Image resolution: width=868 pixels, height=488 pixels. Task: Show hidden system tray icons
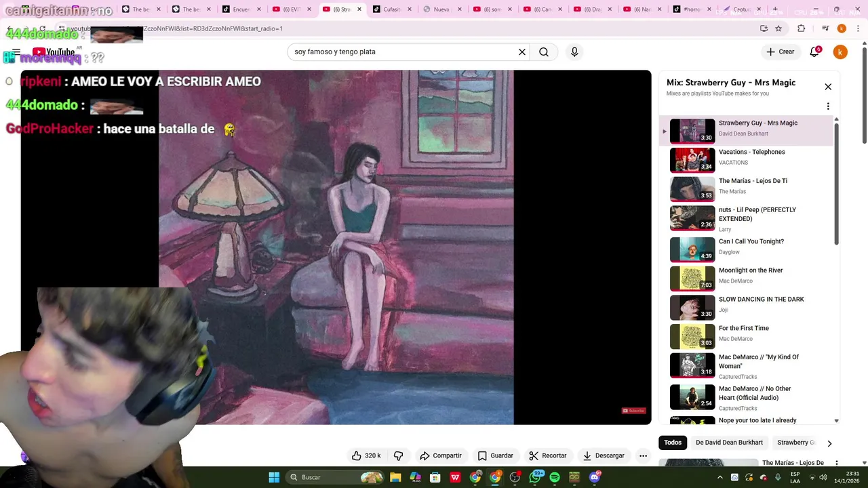pyautogui.click(x=721, y=477)
